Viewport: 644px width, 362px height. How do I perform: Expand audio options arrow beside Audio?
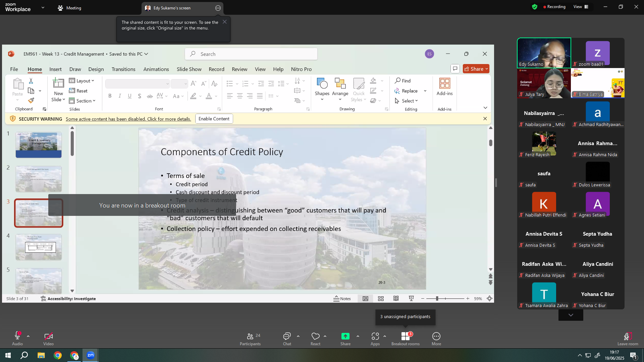28,336
